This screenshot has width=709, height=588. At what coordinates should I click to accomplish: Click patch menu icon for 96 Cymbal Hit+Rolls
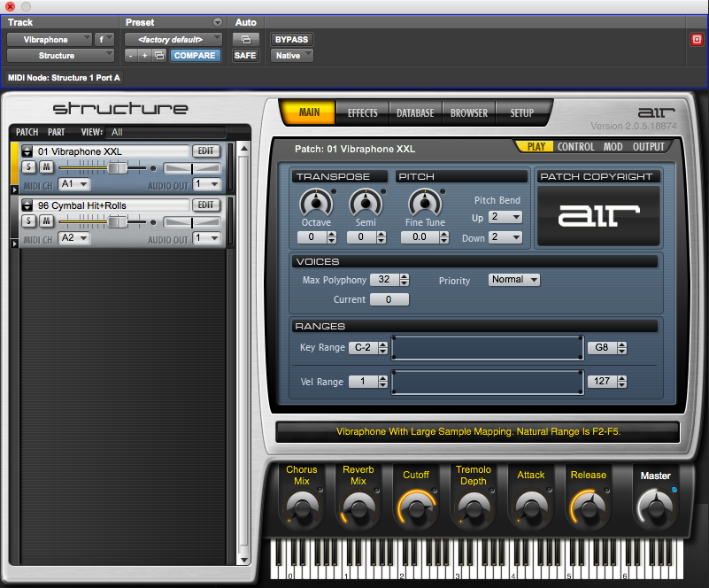(27, 205)
